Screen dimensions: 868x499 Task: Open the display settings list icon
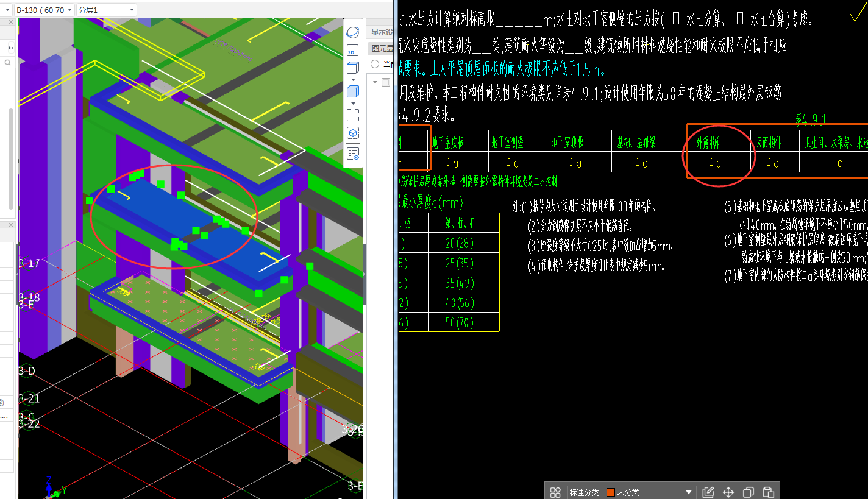353,154
